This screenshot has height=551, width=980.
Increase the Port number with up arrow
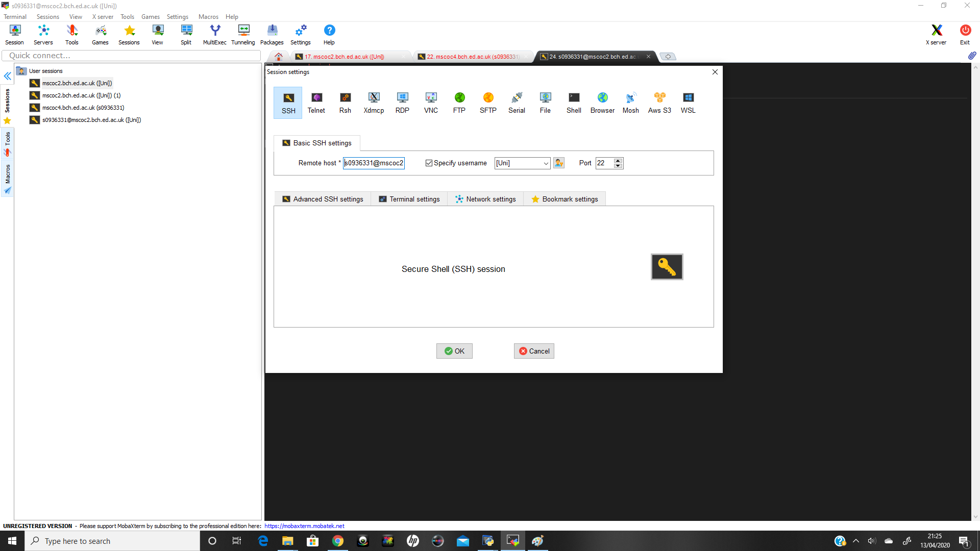(618, 161)
